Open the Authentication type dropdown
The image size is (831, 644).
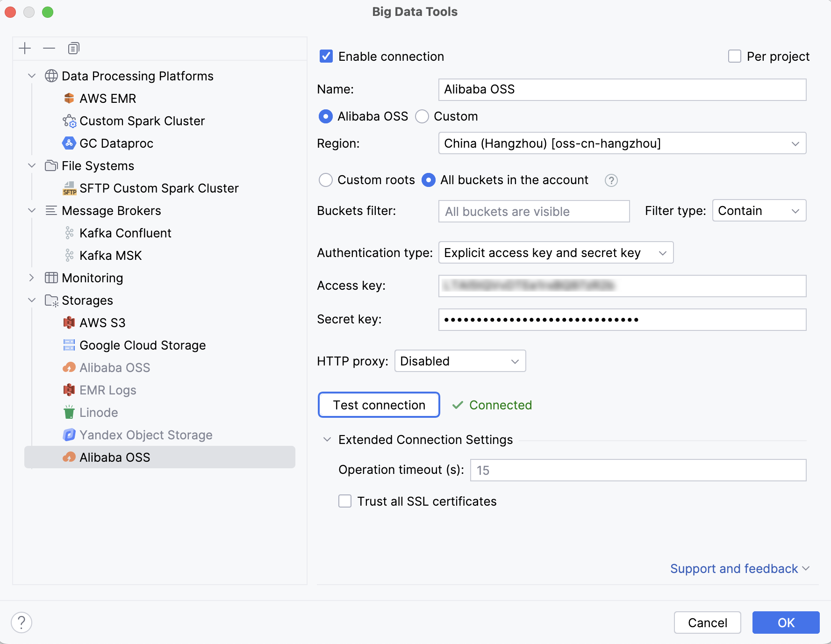coord(555,253)
